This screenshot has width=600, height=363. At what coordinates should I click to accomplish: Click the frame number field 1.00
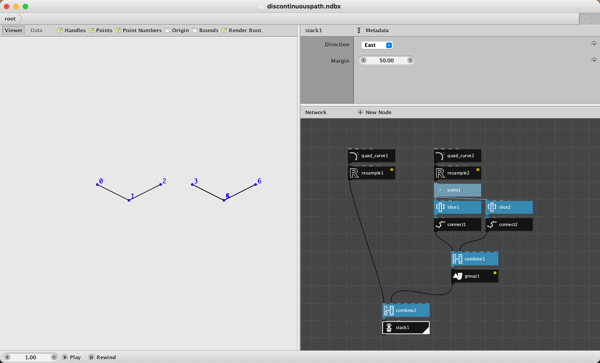click(x=30, y=357)
